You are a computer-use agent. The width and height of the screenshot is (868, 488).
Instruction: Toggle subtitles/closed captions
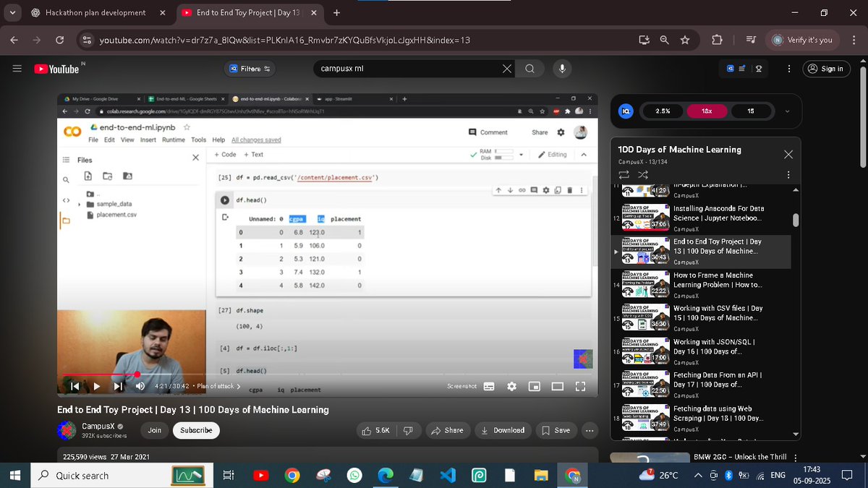(489, 386)
